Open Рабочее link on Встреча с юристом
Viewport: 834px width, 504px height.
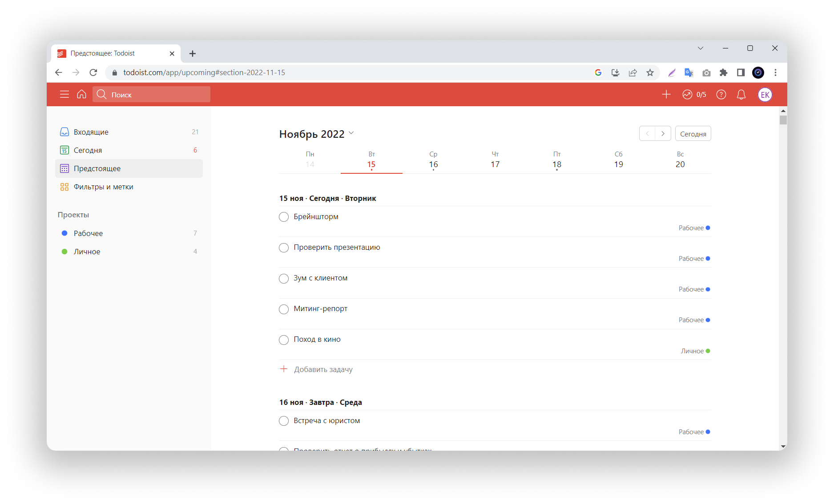pos(694,432)
